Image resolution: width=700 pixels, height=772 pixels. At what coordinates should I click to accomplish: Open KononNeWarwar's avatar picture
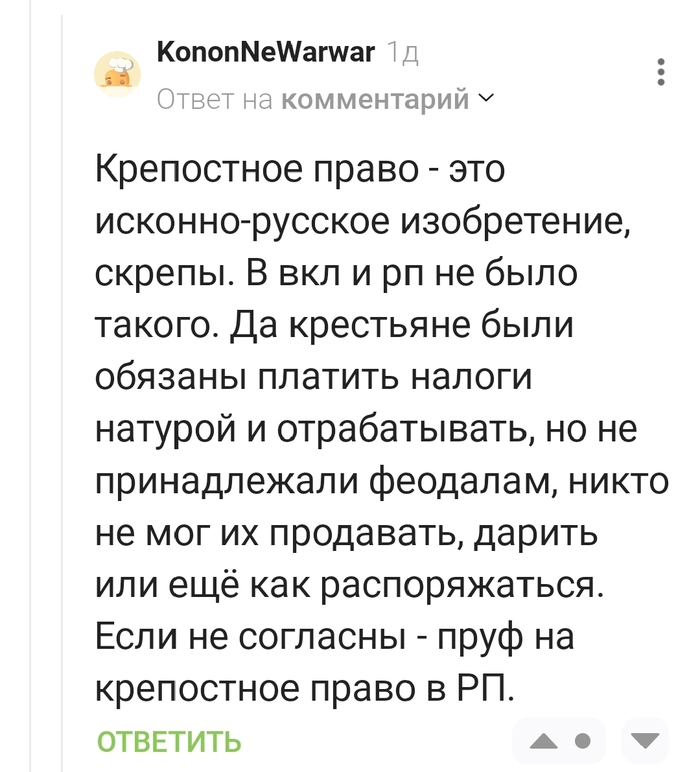coord(117,74)
